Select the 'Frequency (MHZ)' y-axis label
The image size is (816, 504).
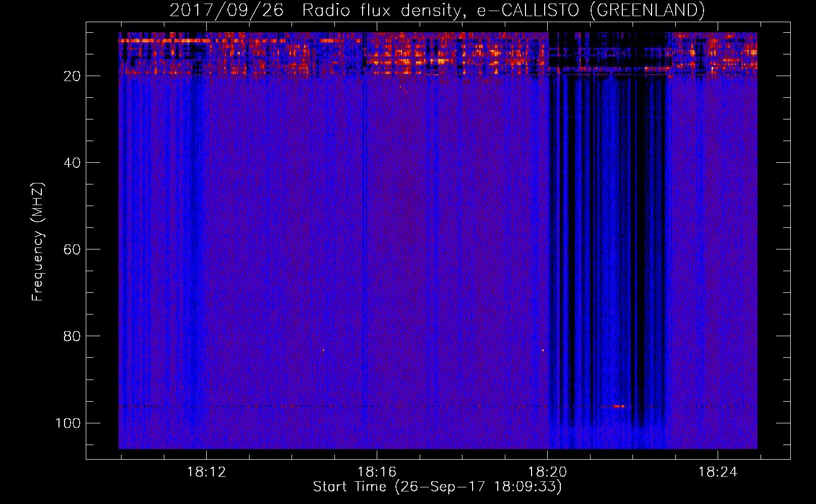[x=38, y=242]
